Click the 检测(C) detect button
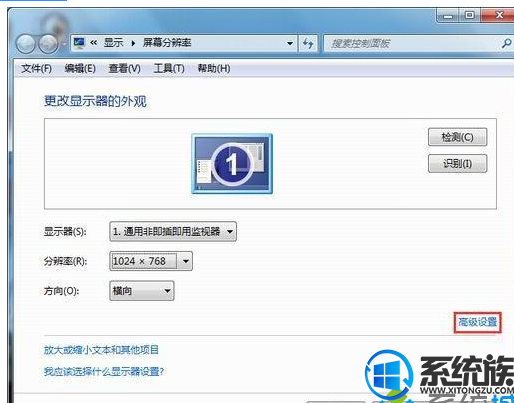Image resolution: width=514 pixels, height=403 pixels. [457, 137]
